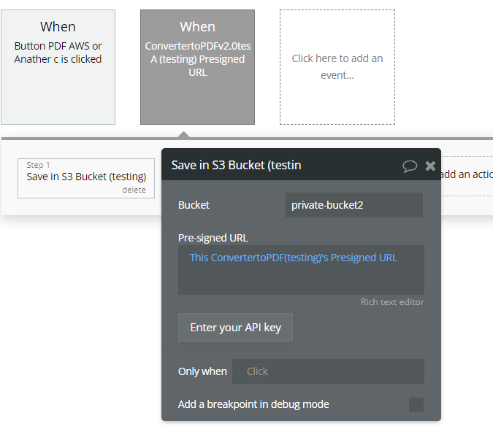Open the comment bubble icon in dialog header
The width and height of the screenshot is (493, 448).
tap(410, 166)
